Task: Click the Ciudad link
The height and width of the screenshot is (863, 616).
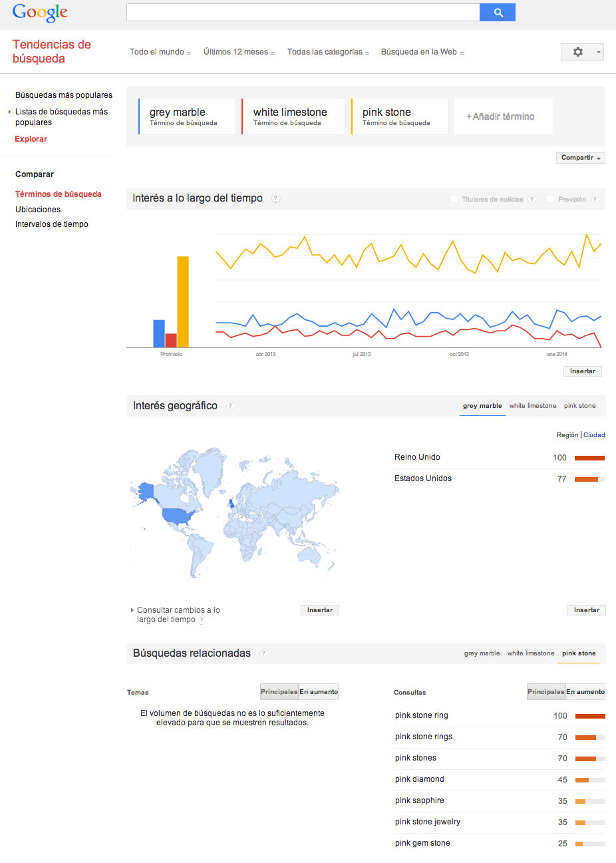Action: point(594,435)
